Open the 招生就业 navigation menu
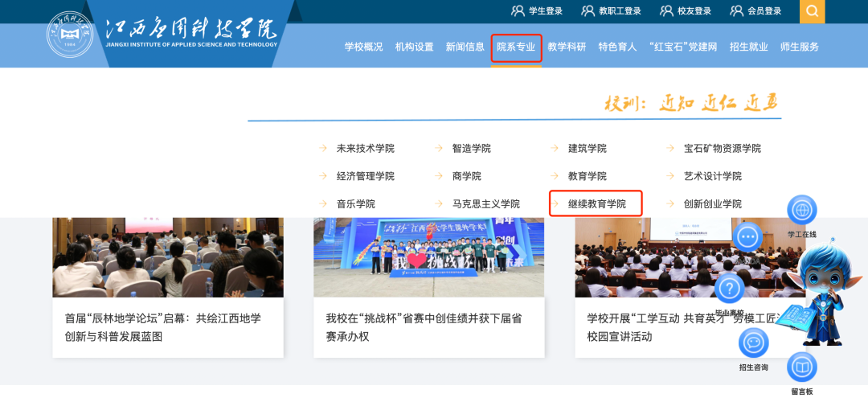This screenshot has width=868, height=402. click(x=748, y=47)
